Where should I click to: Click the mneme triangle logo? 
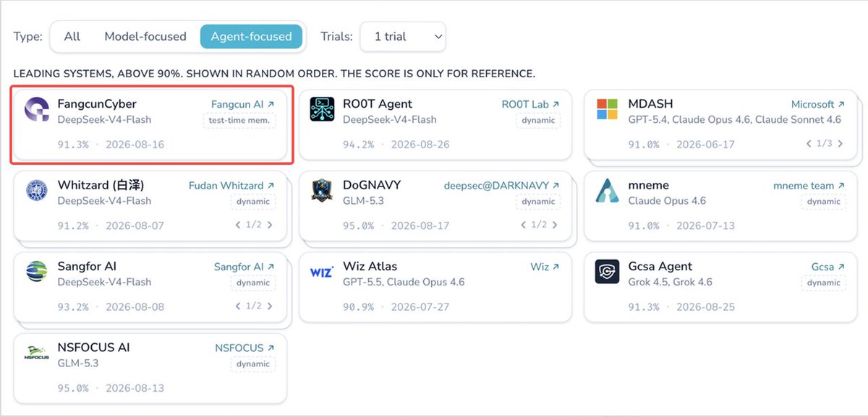point(607,191)
